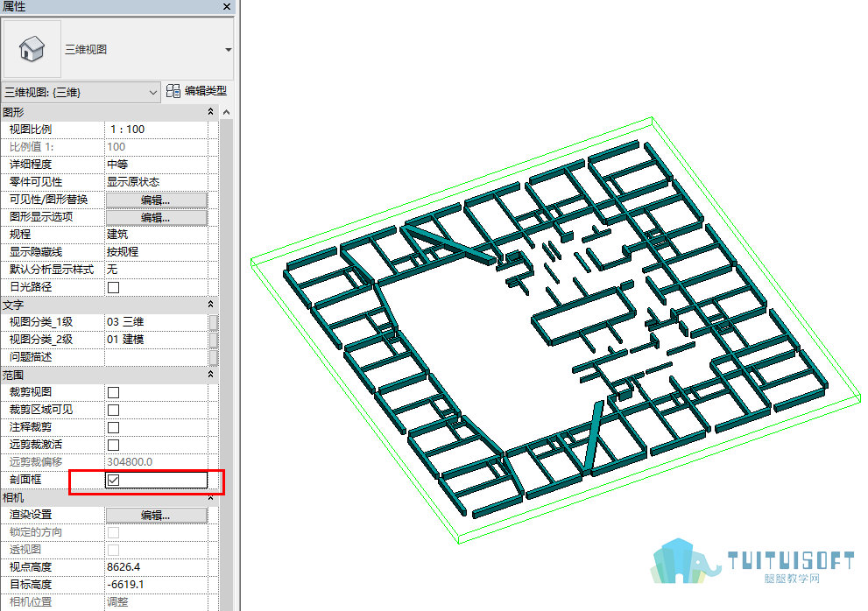Image resolution: width=868 pixels, height=611 pixels.
Task: Check the 远剪裁激活 checkbox
Action: click(114, 445)
